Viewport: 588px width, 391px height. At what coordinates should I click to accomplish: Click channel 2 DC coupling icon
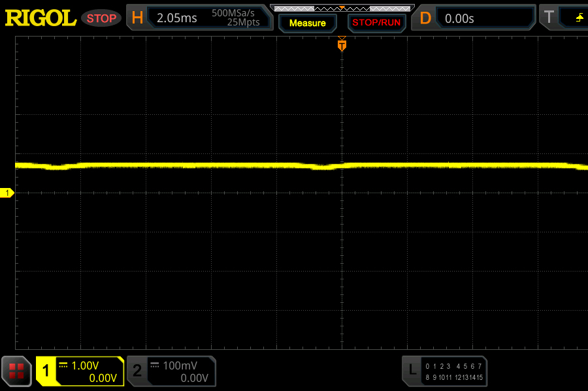tap(154, 365)
